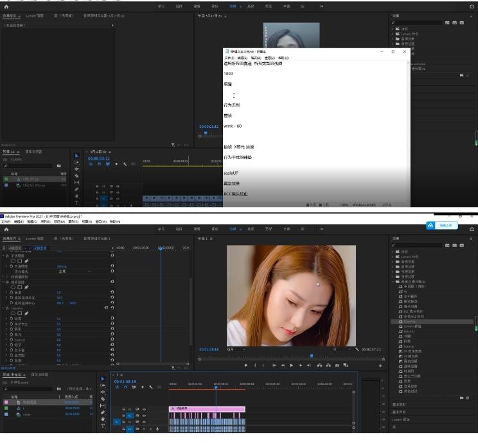Toggle A1 track targeting in lower timeline

[130, 429]
